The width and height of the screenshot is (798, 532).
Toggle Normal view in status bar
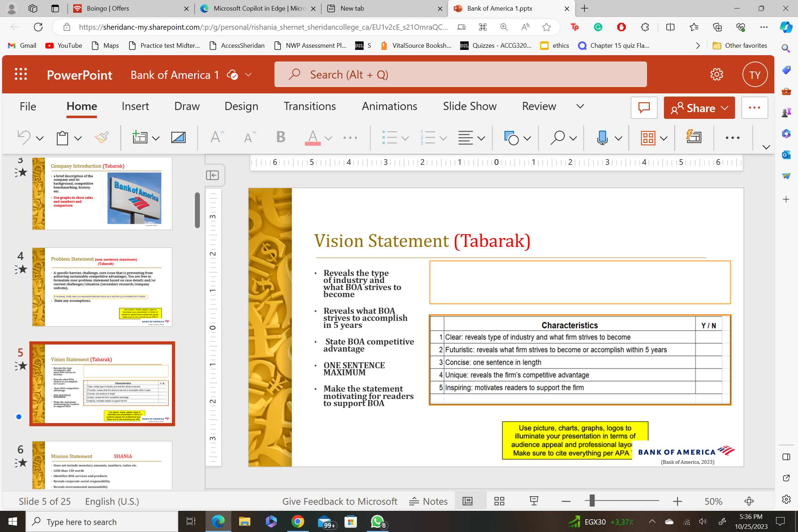pyautogui.click(x=468, y=501)
